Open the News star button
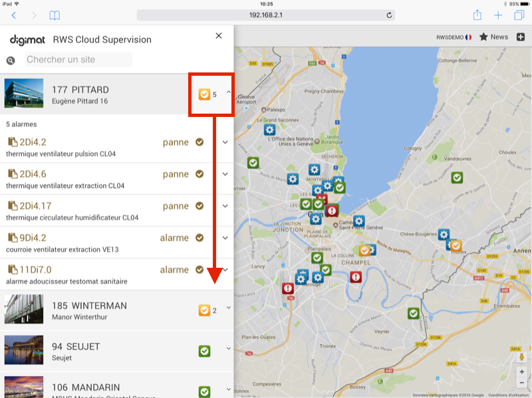This screenshot has width=532, height=398. (493, 37)
